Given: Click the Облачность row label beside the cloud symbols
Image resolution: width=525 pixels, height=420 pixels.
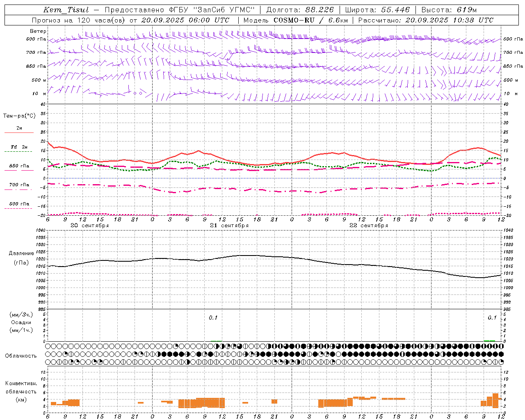Looking at the screenshot, I should tap(21, 356).
